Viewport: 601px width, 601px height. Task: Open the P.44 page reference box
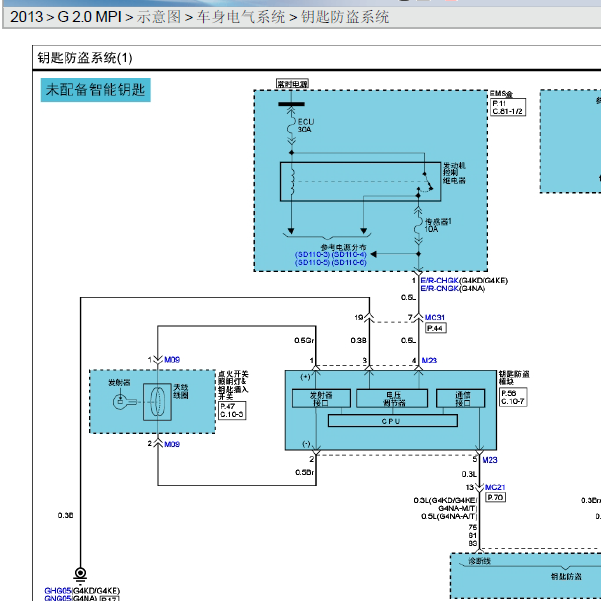436,328
